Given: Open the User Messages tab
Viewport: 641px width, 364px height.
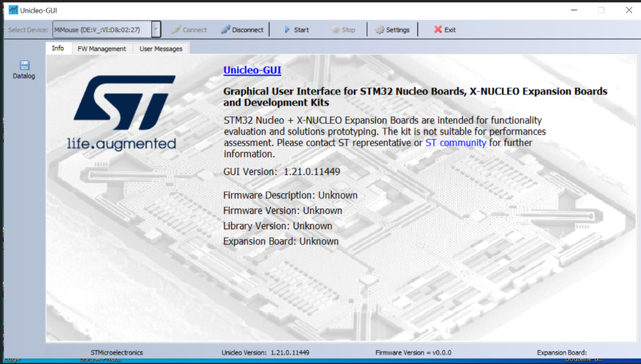Looking at the screenshot, I should point(161,49).
